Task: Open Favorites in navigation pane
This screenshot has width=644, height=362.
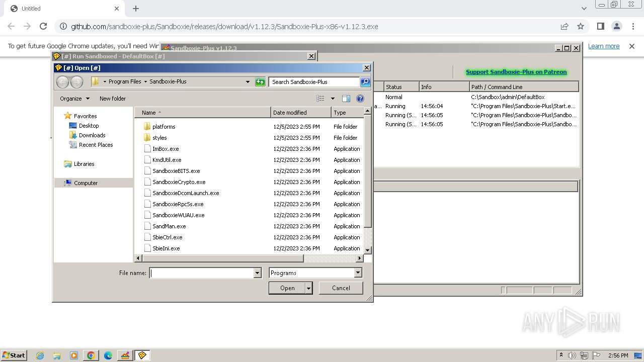Action: click(85, 116)
